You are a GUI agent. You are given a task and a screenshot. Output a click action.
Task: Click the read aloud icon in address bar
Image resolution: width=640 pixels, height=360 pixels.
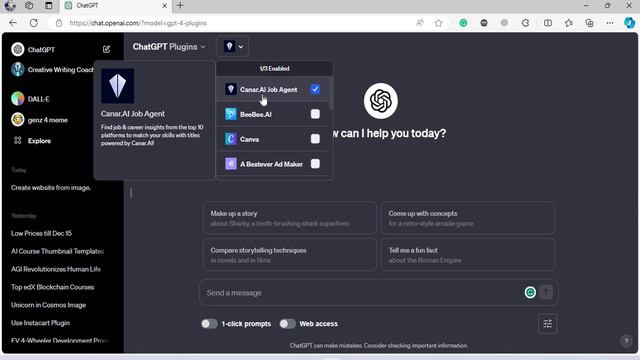point(420,23)
